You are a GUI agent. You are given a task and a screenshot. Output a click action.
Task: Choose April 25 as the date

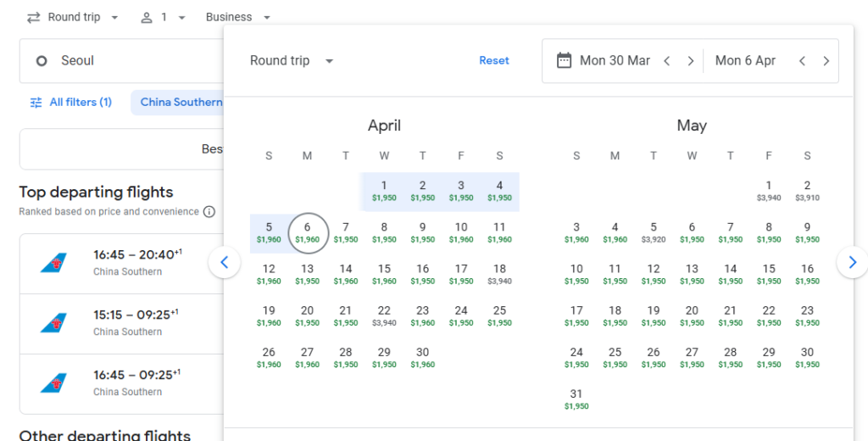pos(499,315)
